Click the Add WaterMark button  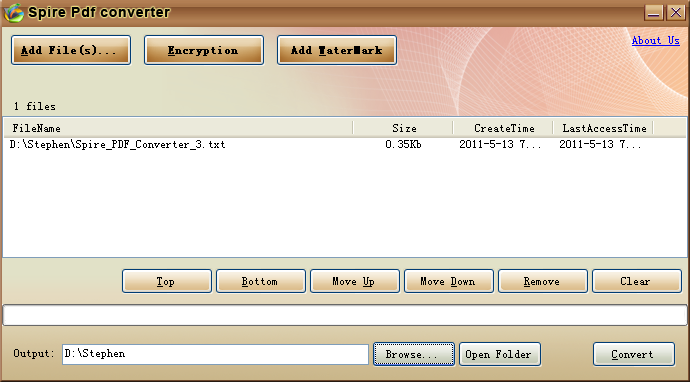point(337,50)
